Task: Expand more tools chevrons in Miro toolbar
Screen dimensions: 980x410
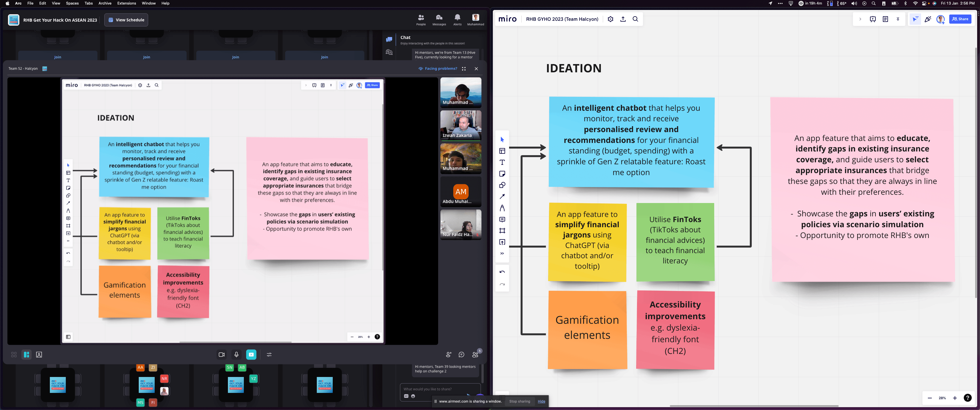Action: [502, 253]
